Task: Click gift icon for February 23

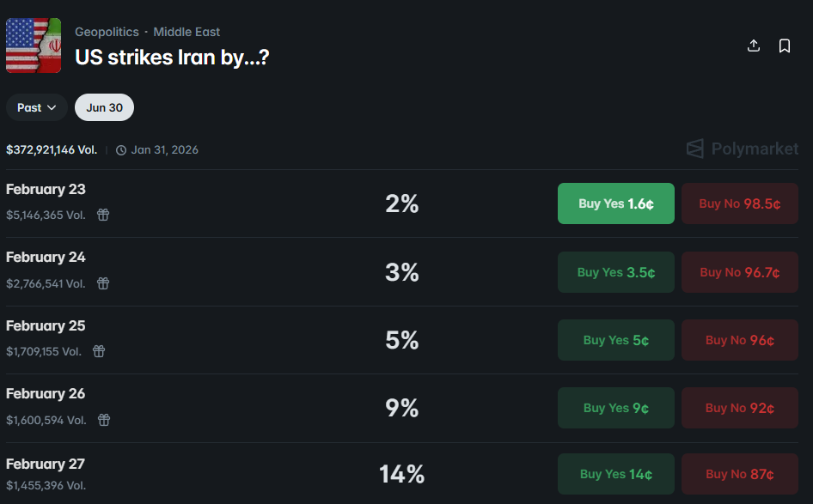Action: point(103,215)
